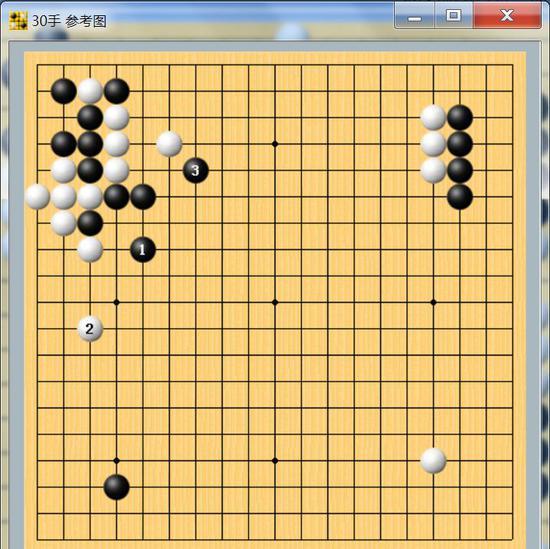
Task: Click the lowest black stone in right wall
Action: [x=460, y=197]
